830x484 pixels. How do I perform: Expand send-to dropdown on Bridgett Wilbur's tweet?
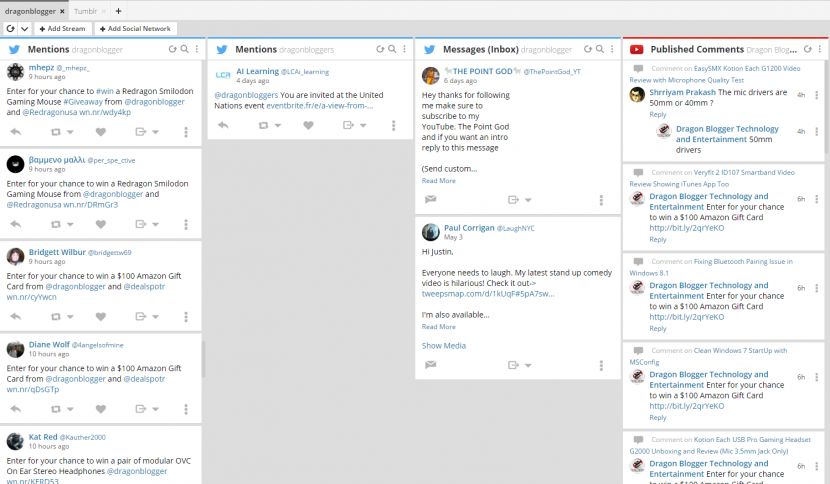click(156, 317)
